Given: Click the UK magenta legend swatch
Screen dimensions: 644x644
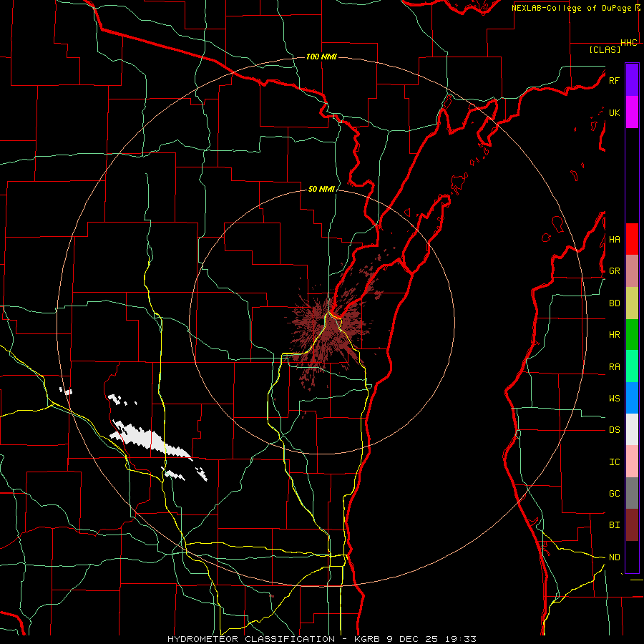Looking at the screenshot, I should pyautogui.click(x=632, y=112).
